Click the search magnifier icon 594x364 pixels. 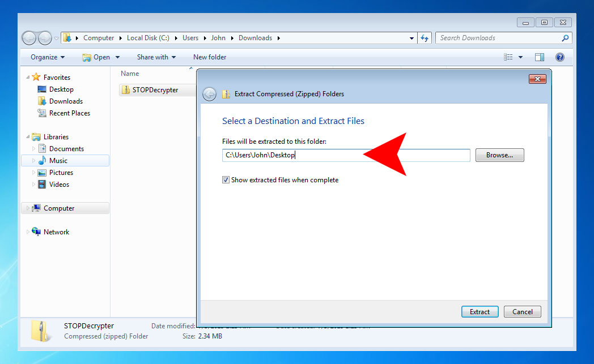point(565,38)
